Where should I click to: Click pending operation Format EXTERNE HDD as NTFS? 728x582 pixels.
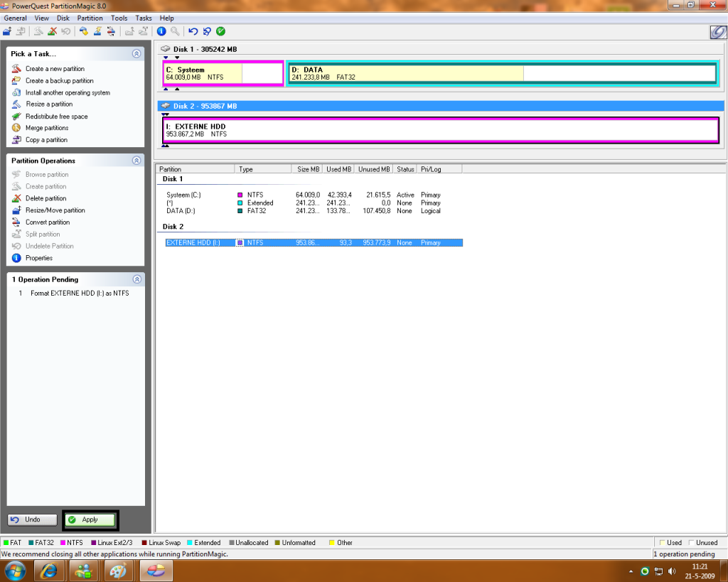click(80, 293)
